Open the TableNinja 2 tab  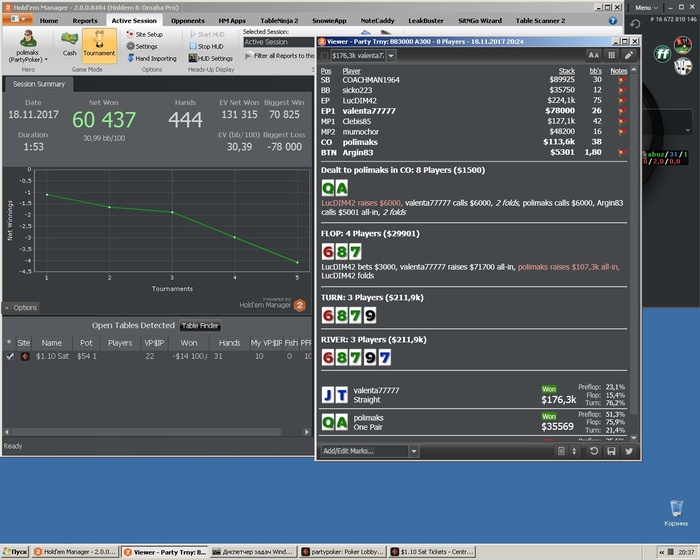(x=279, y=21)
